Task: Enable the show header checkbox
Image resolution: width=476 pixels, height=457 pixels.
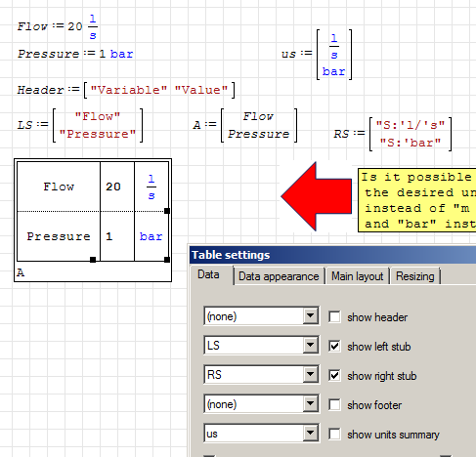Action: pyautogui.click(x=334, y=317)
